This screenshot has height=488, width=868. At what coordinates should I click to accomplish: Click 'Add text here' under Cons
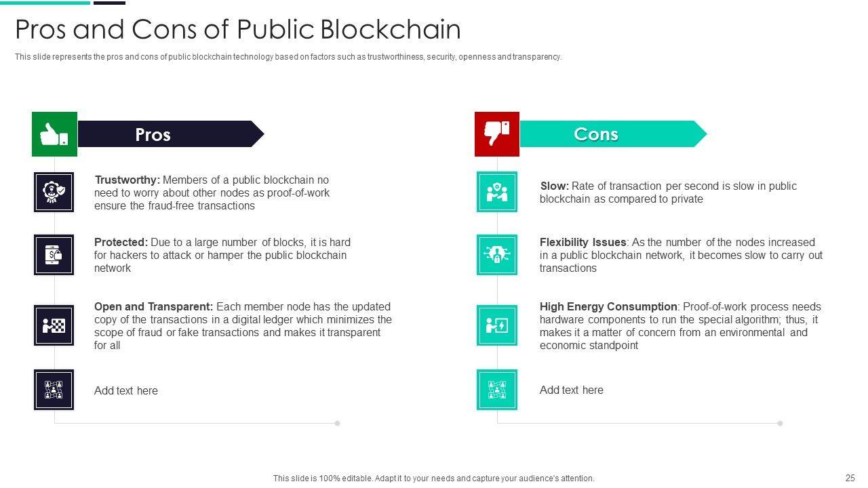(x=572, y=390)
